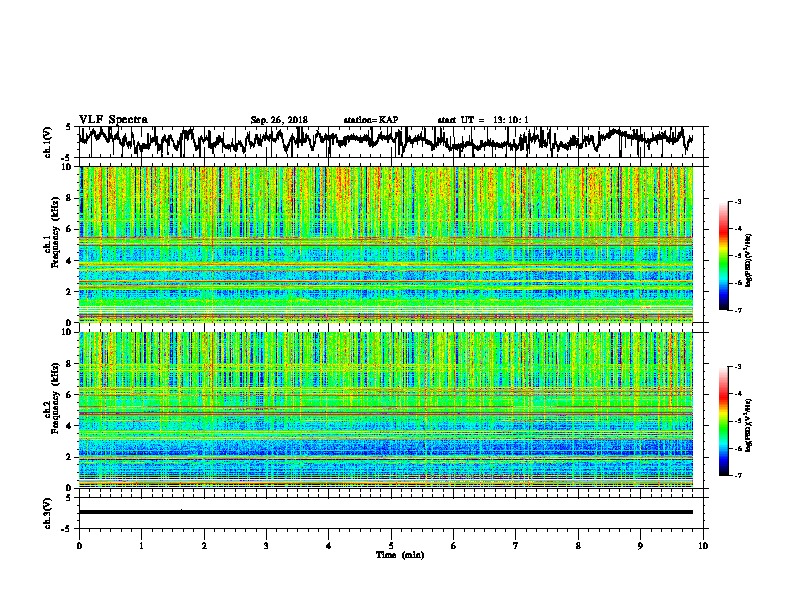The height and width of the screenshot is (612, 792).
Task: Click the time axis tick label "5"
Action: pos(391,546)
